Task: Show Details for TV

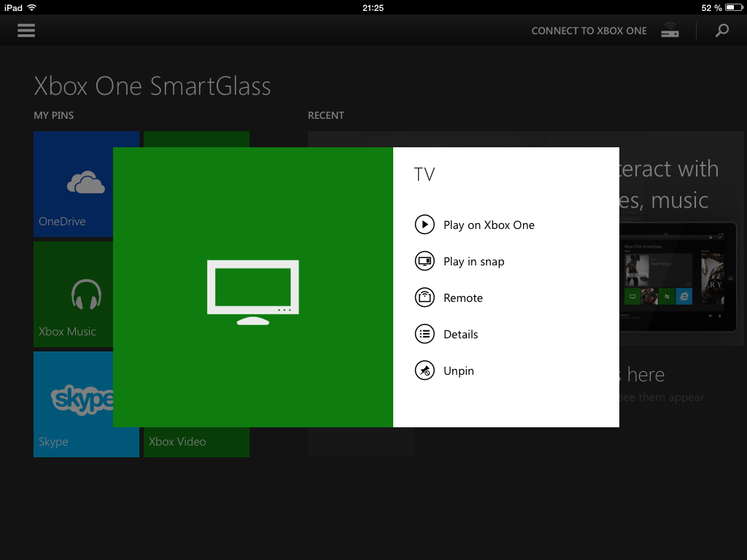Action: [461, 334]
